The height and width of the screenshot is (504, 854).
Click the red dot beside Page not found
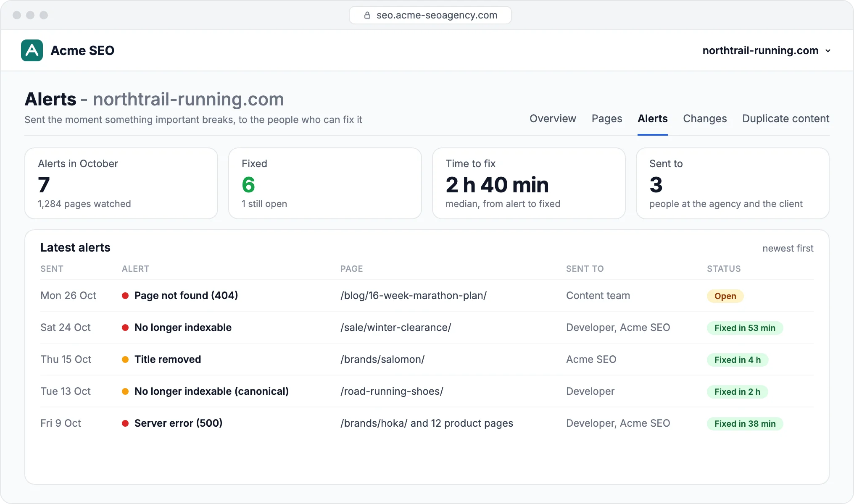coord(125,296)
